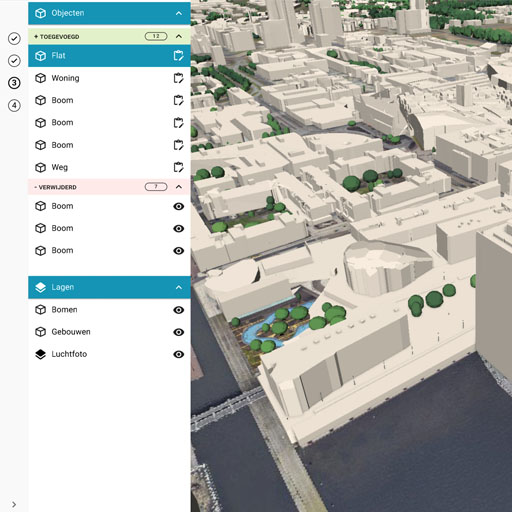Toggle visibility of the Gebouwen layer
The image size is (512, 512).
point(179,332)
